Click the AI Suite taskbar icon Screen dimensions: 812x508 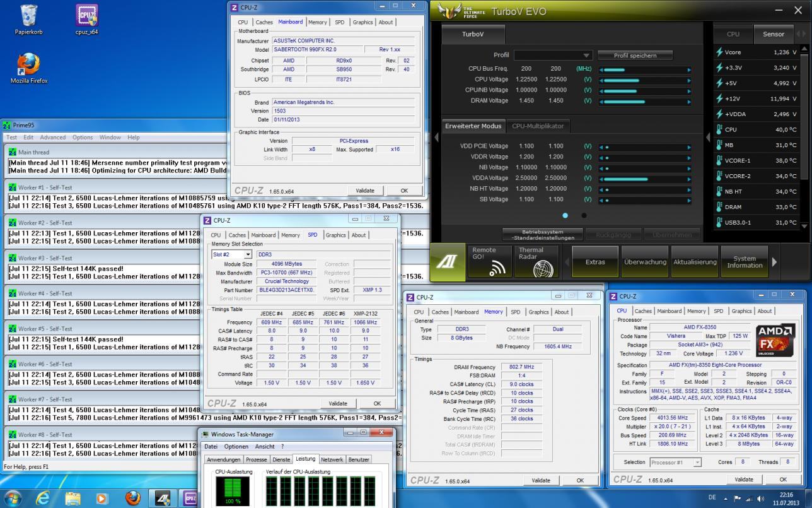(162, 498)
